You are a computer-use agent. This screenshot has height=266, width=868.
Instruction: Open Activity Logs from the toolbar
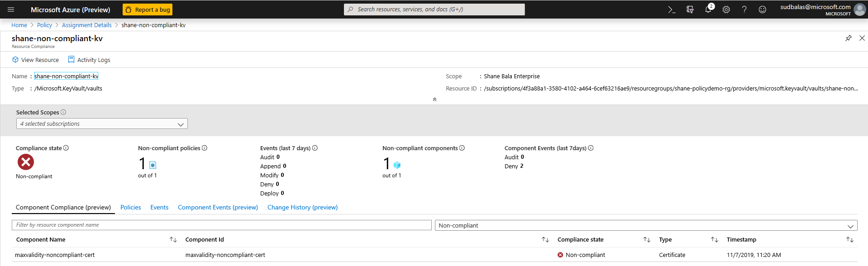(x=89, y=60)
